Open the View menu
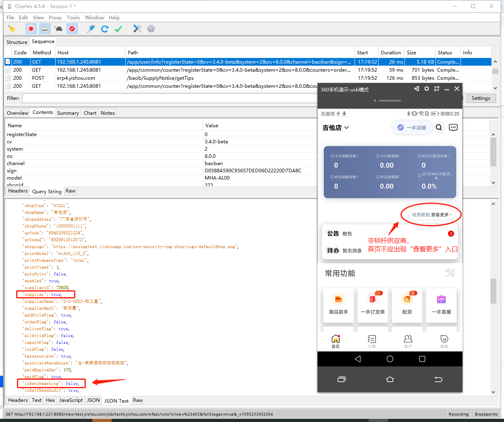The width and height of the screenshot is (504, 422). point(38,18)
